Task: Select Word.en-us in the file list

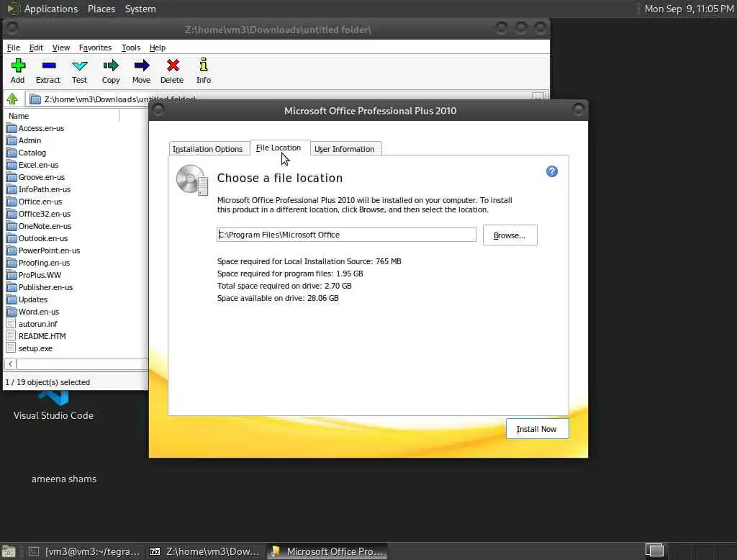Action: [39, 311]
